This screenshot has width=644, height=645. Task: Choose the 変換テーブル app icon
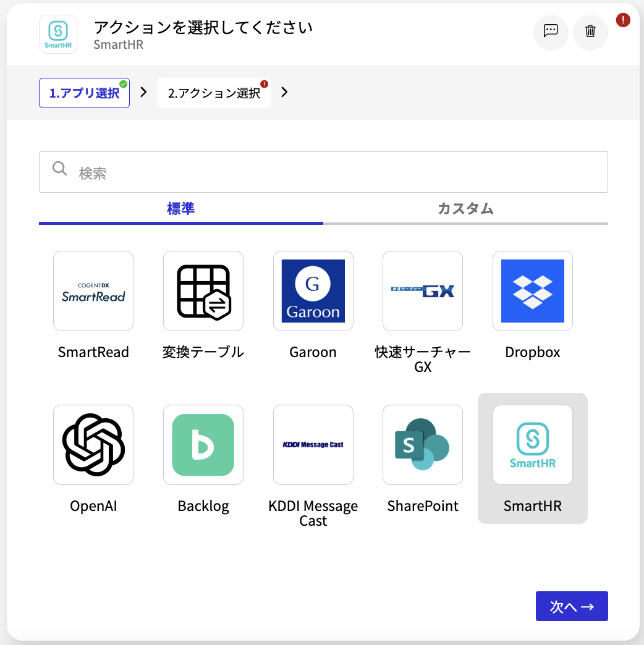[203, 291]
